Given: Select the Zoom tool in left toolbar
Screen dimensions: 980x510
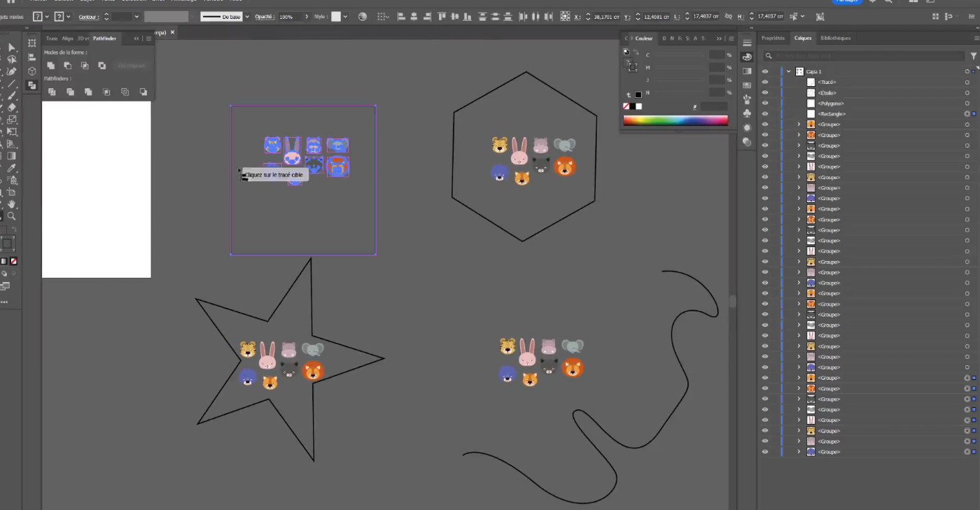Looking at the screenshot, I should [12, 216].
